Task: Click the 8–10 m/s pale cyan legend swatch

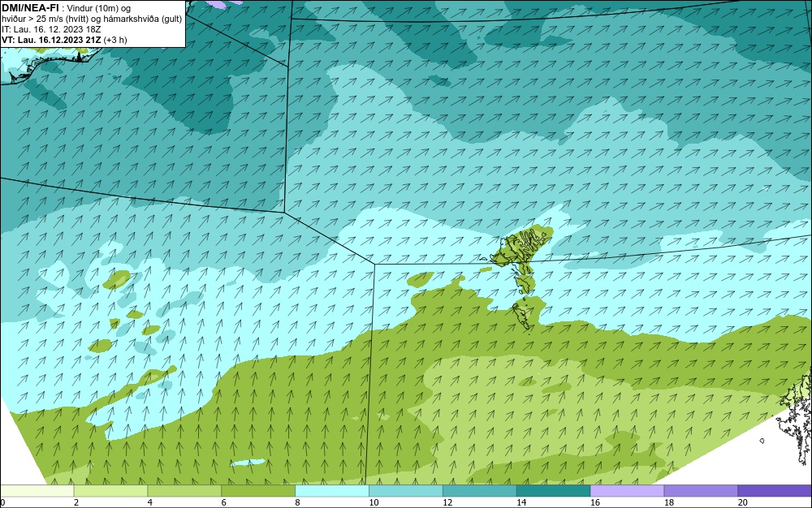Action: [332, 491]
